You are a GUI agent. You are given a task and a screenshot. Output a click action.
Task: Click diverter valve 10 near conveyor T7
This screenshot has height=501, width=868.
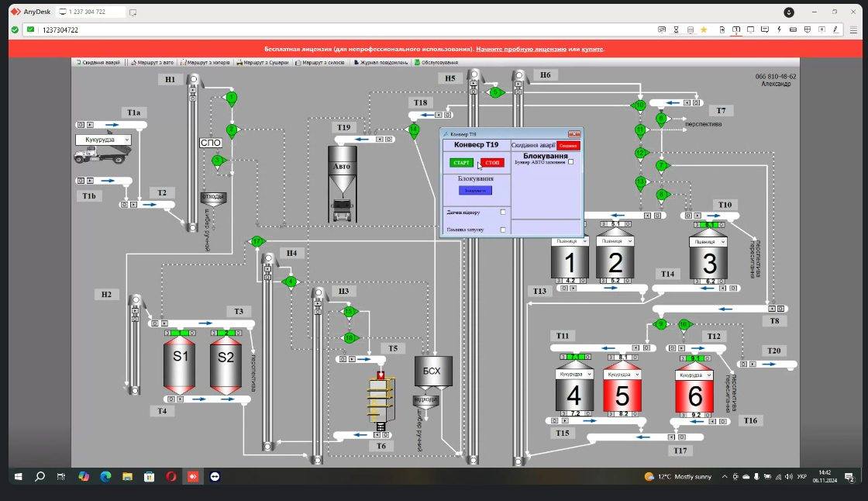(x=640, y=105)
